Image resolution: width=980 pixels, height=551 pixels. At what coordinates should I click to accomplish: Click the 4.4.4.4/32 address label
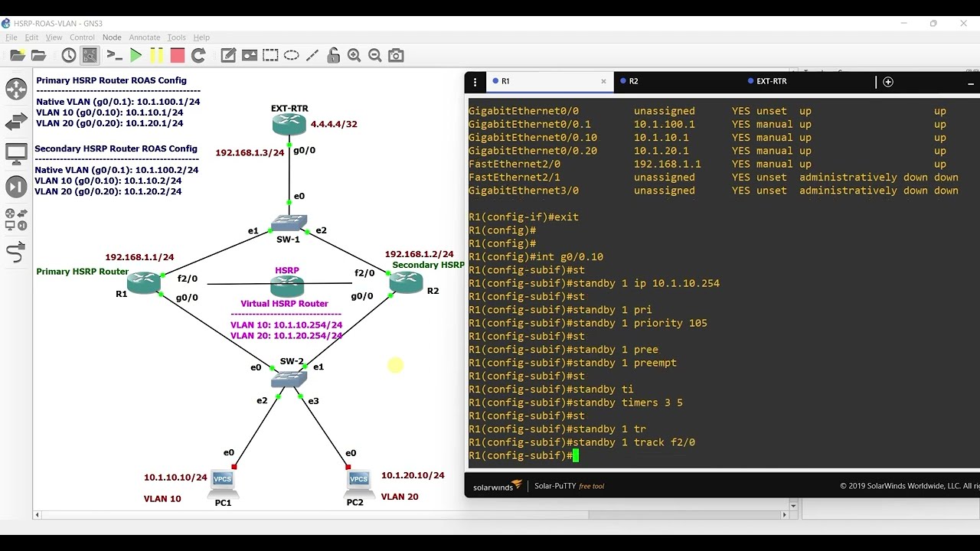tap(334, 124)
